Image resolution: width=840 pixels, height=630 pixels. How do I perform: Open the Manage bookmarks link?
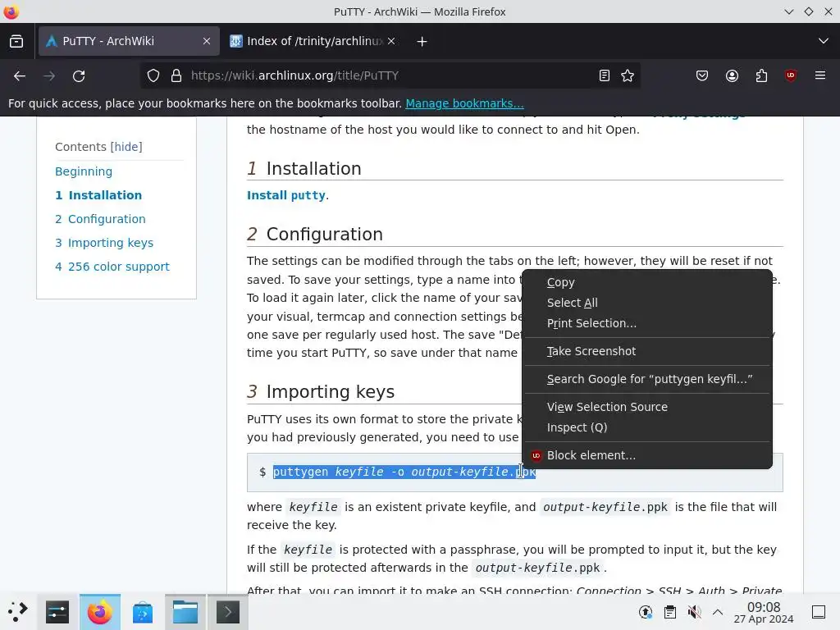click(x=464, y=103)
